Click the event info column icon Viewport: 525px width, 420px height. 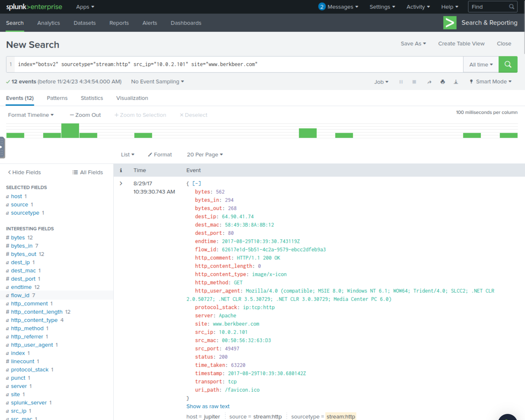coord(121,170)
